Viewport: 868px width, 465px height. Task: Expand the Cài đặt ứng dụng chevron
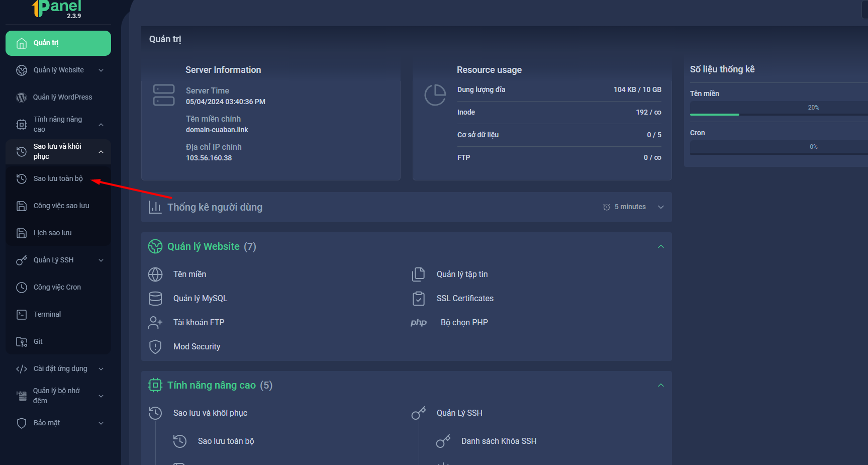click(x=101, y=369)
